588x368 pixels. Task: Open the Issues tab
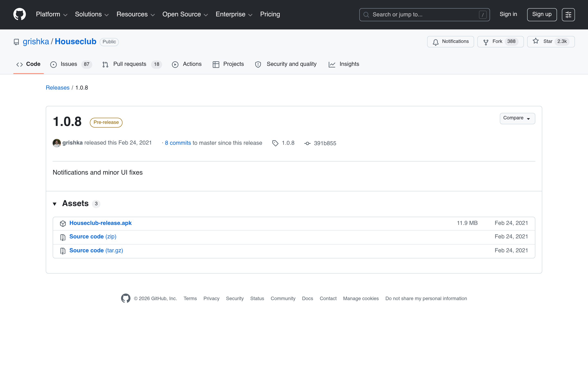point(71,64)
